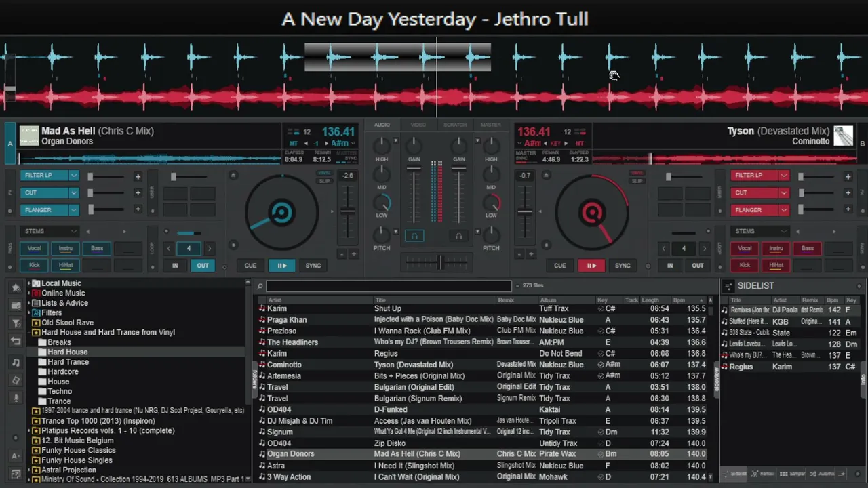Click the play/pause button on deck B
Image resolution: width=868 pixels, height=488 pixels.
click(591, 266)
